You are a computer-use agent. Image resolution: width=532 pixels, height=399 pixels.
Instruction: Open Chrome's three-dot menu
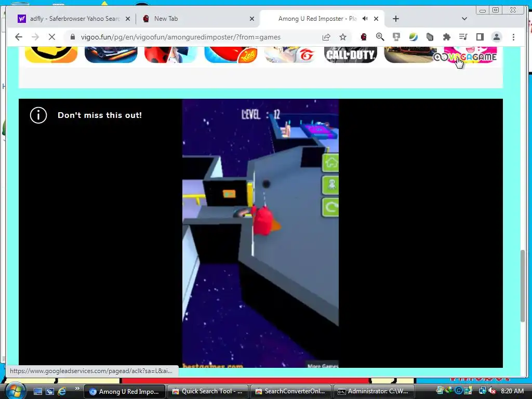point(514,37)
